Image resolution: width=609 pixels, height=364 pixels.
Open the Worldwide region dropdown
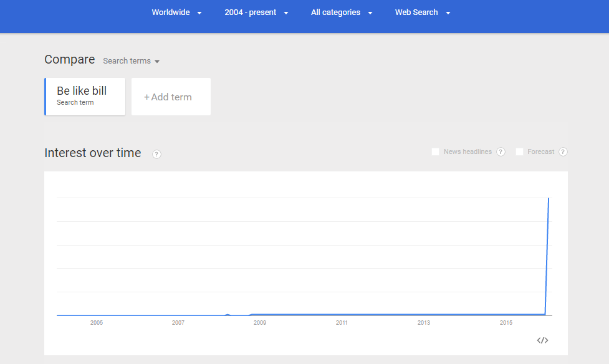pos(177,12)
